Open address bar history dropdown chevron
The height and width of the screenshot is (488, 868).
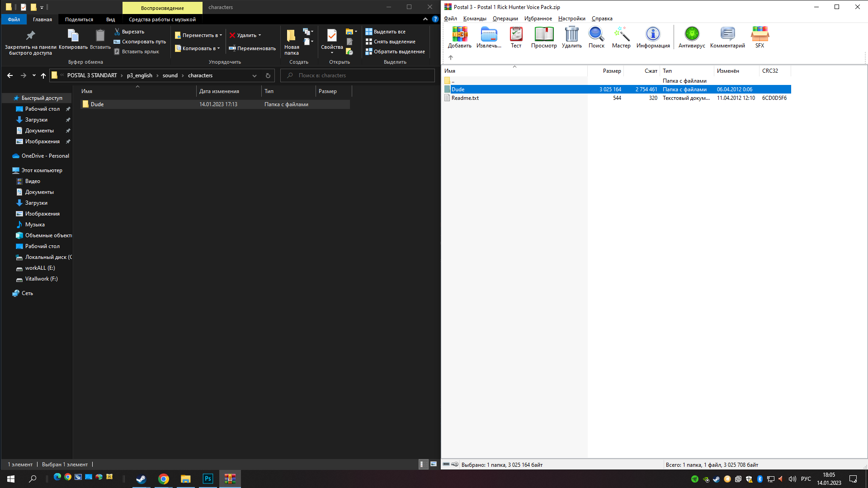255,75
